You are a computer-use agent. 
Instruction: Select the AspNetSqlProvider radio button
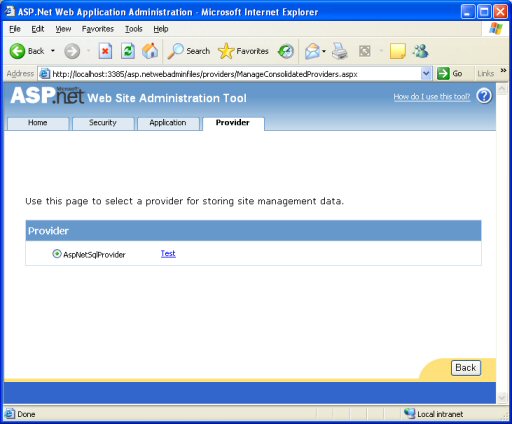57,254
